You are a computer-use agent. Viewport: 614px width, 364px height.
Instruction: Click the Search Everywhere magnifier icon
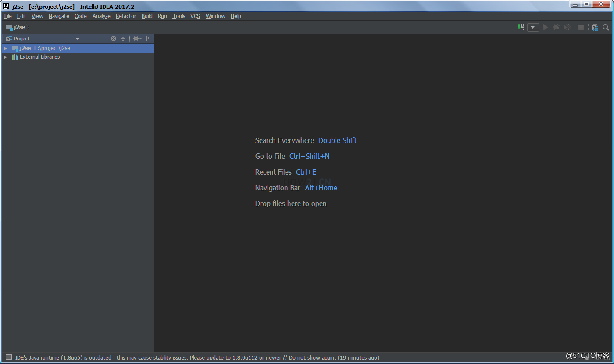click(606, 27)
